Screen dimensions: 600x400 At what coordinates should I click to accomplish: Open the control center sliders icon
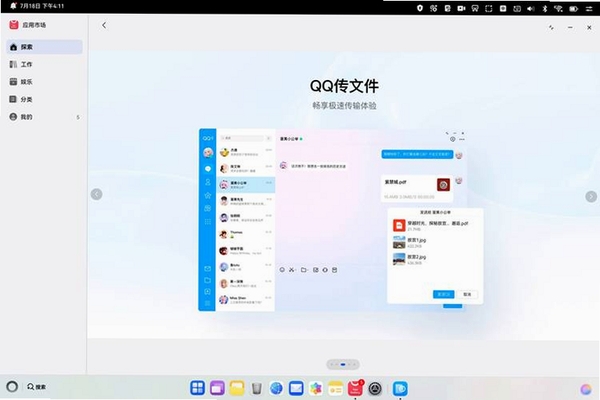coord(589,8)
